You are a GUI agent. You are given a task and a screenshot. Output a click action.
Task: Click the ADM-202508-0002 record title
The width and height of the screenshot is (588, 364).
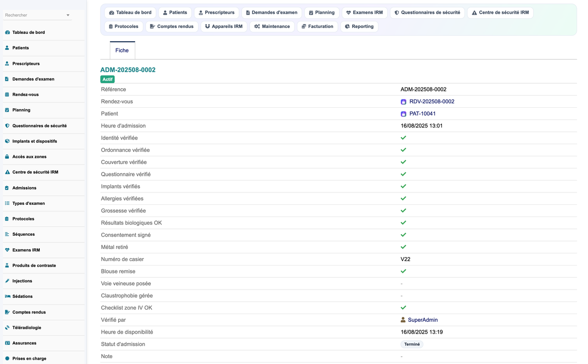click(x=128, y=70)
